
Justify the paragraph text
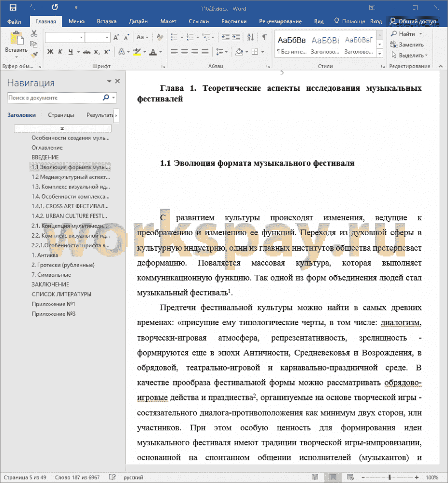[205, 52]
